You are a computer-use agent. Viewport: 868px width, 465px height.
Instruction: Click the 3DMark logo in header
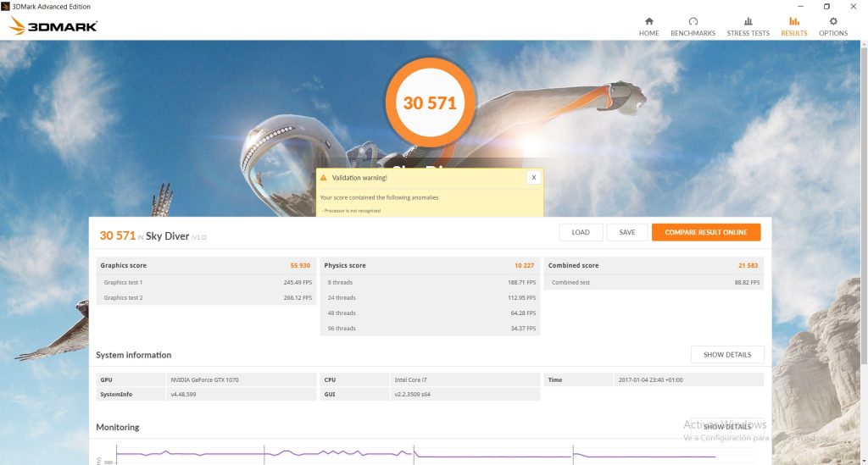(x=53, y=26)
